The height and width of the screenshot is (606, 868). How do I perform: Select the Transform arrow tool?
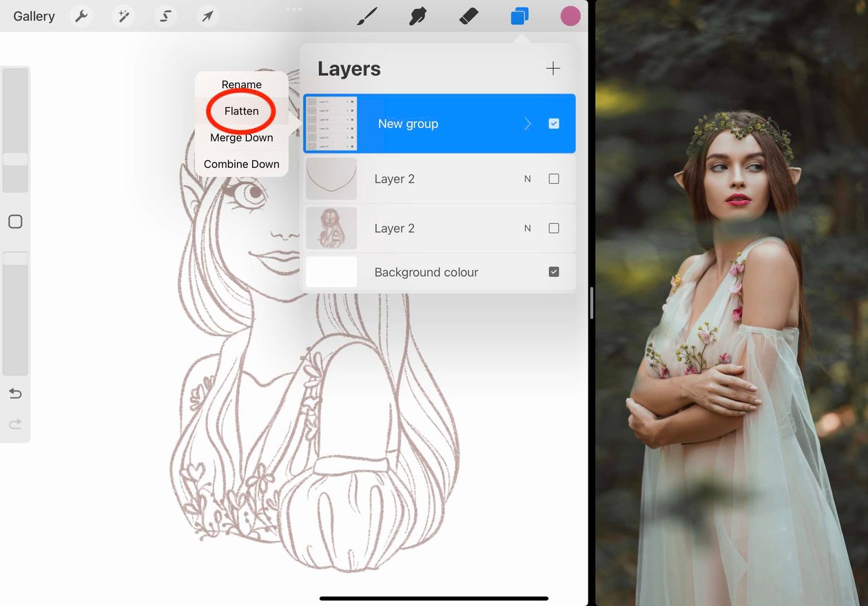coord(207,16)
